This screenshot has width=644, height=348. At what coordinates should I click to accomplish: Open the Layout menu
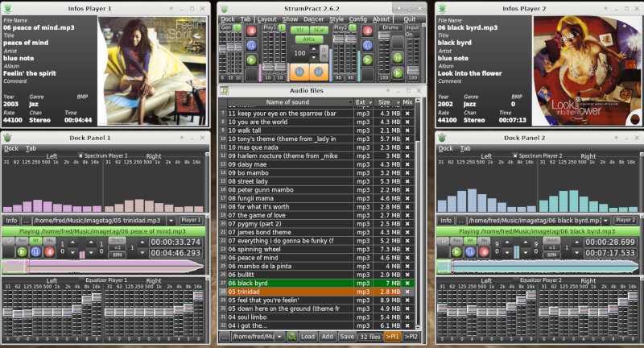267,19
